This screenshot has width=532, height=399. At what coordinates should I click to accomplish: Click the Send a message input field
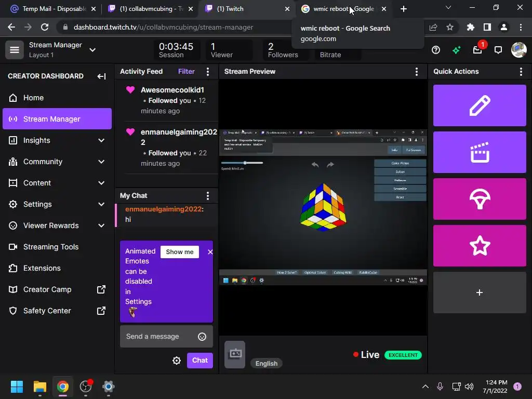point(166,337)
